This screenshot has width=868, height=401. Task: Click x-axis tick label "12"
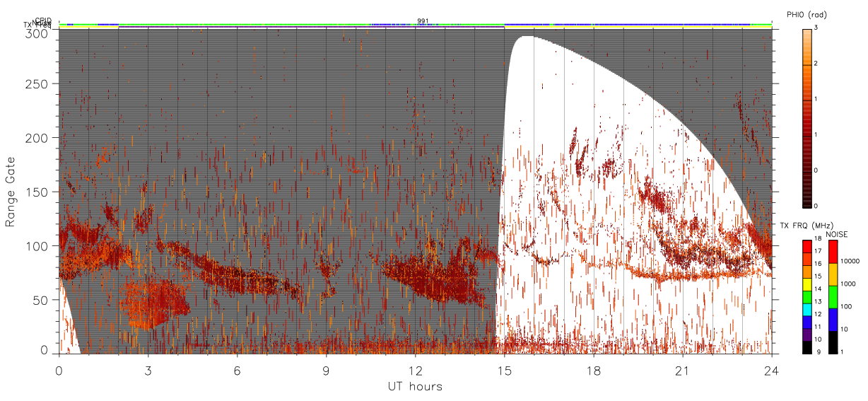416,370
